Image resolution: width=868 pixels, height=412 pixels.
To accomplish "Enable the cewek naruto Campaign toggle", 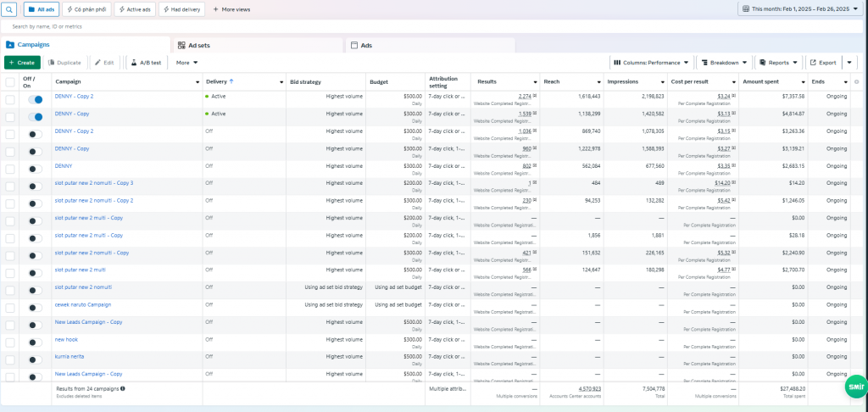I will [35, 308].
